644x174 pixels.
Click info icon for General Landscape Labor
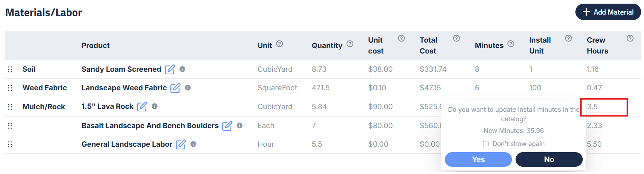[193, 144]
